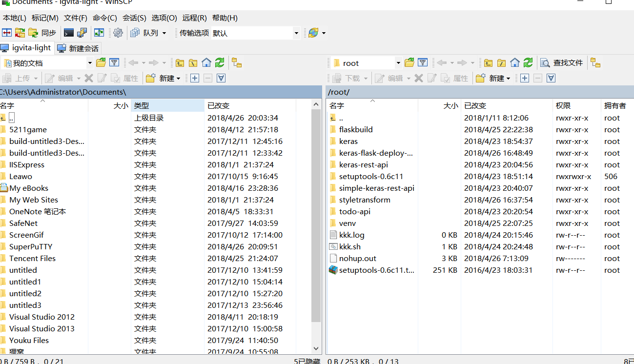Expand the arrow next to the globe icon
634x364 pixels.
(x=324, y=33)
